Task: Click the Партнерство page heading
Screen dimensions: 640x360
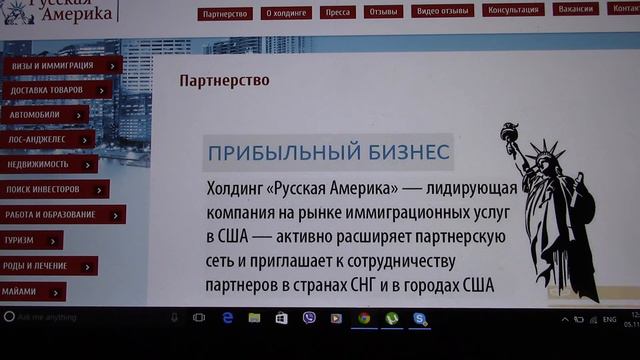Action: coord(224,80)
